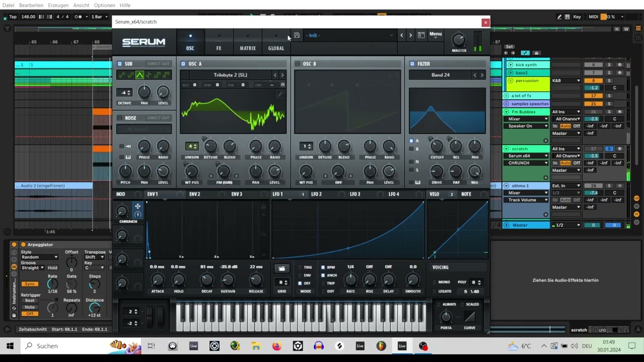
Task: Open the Bearbeiten menu
Action: pyautogui.click(x=31, y=5)
